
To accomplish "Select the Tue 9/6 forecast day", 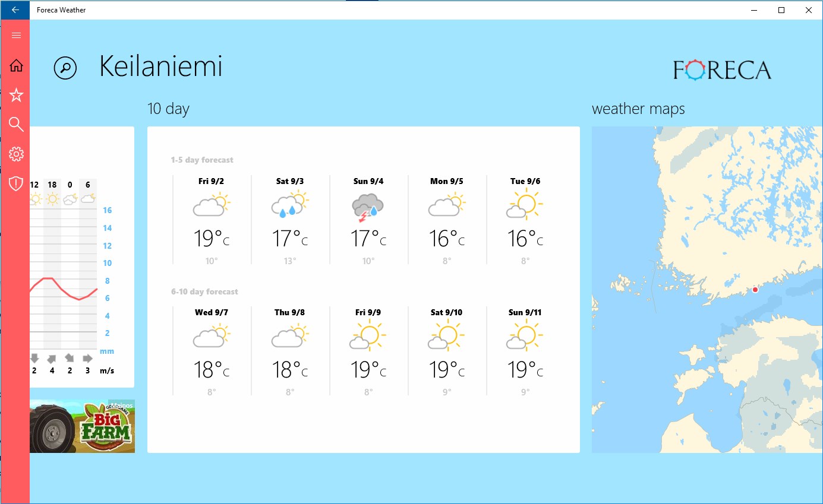I will coord(525,220).
